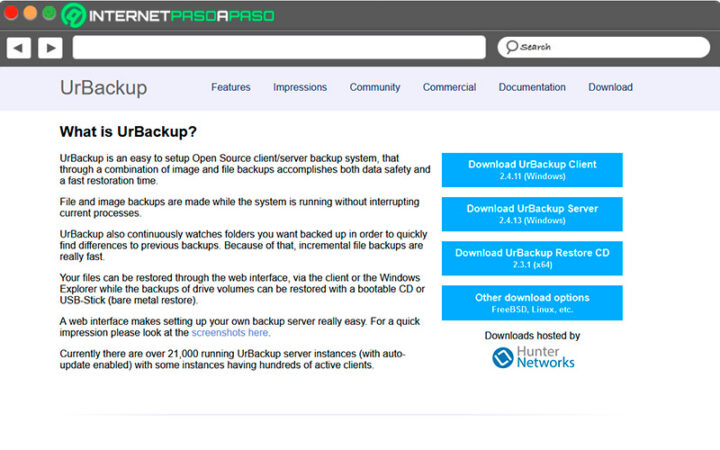Viewport: 720px width, 450px height.
Task: Click the green maximize window dot
Action: (x=49, y=14)
